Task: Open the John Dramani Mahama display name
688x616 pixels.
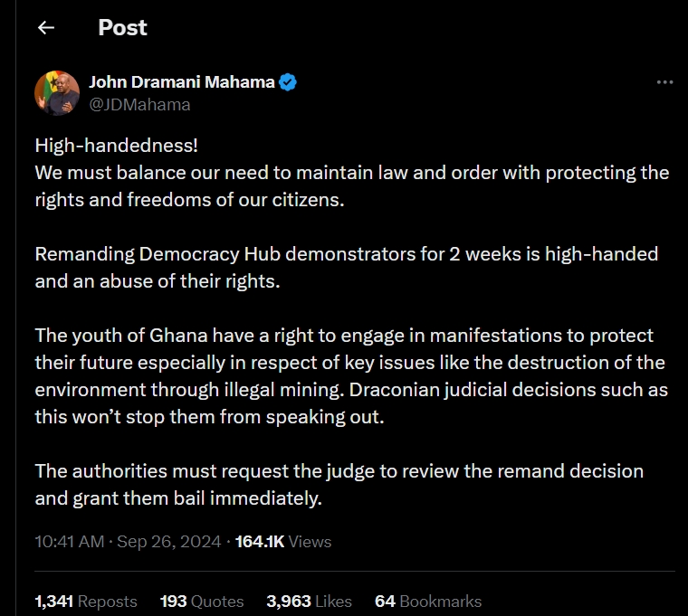Action: [x=181, y=82]
